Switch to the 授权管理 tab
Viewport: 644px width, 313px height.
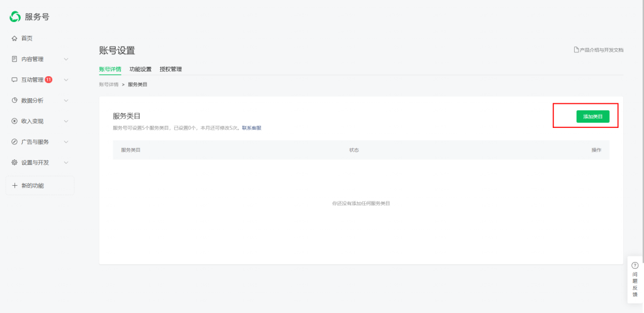[x=170, y=69]
